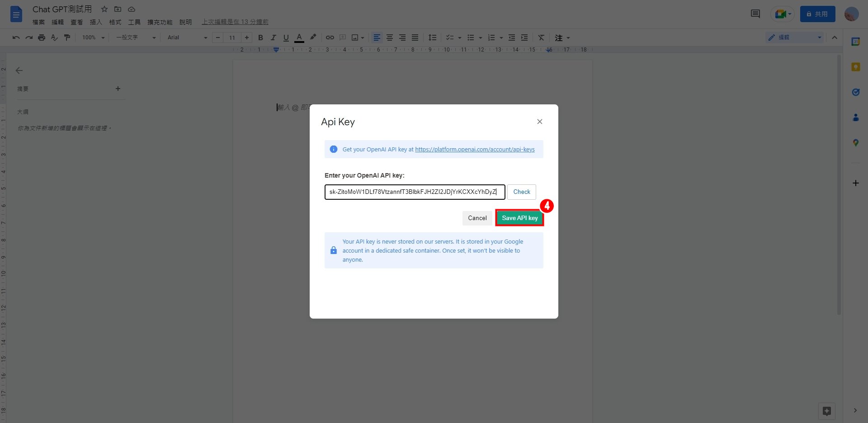
Task: Click the Check button beside key field
Action: coord(522,192)
